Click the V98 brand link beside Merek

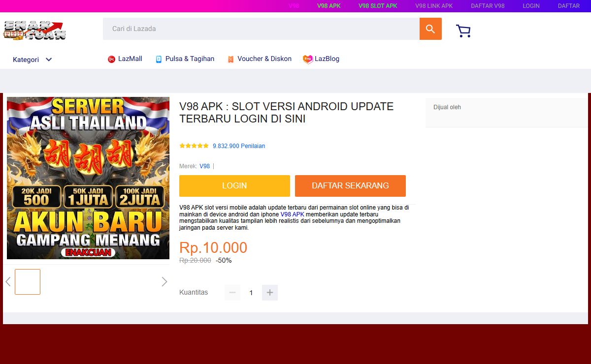coord(204,166)
